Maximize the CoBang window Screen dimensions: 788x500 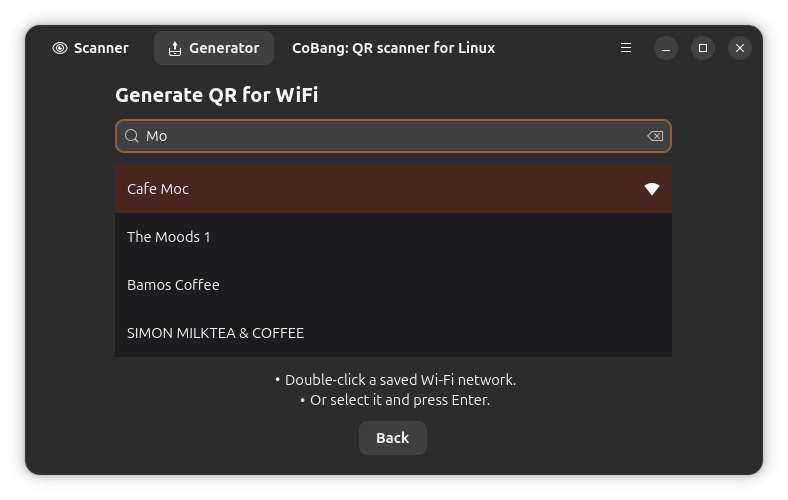(703, 48)
